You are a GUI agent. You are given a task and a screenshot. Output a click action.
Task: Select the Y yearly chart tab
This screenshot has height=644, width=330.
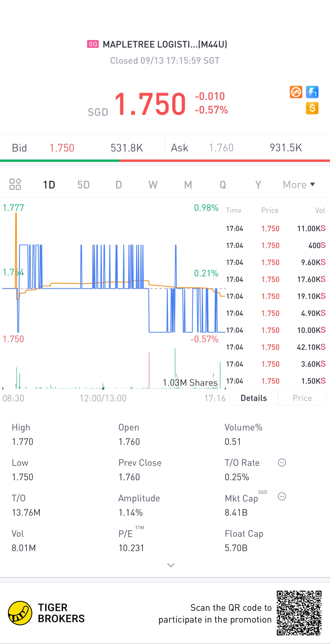pyautogui.click(x=258, y=185)
